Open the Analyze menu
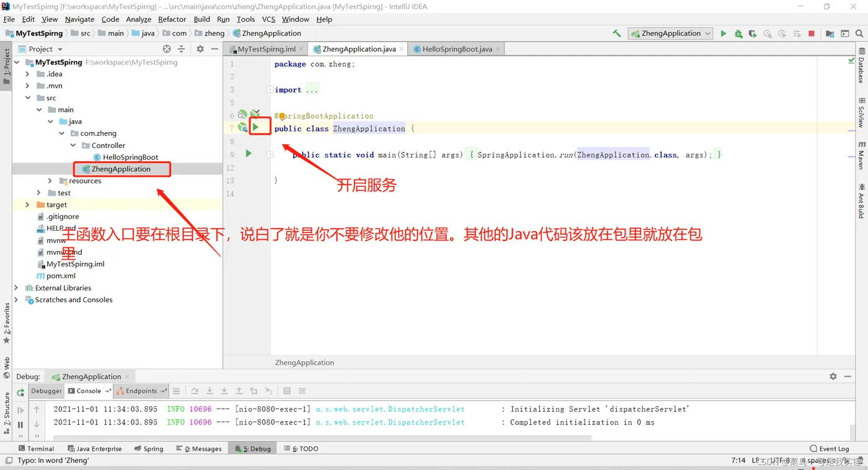868x470 pixels. coord(138,19)
